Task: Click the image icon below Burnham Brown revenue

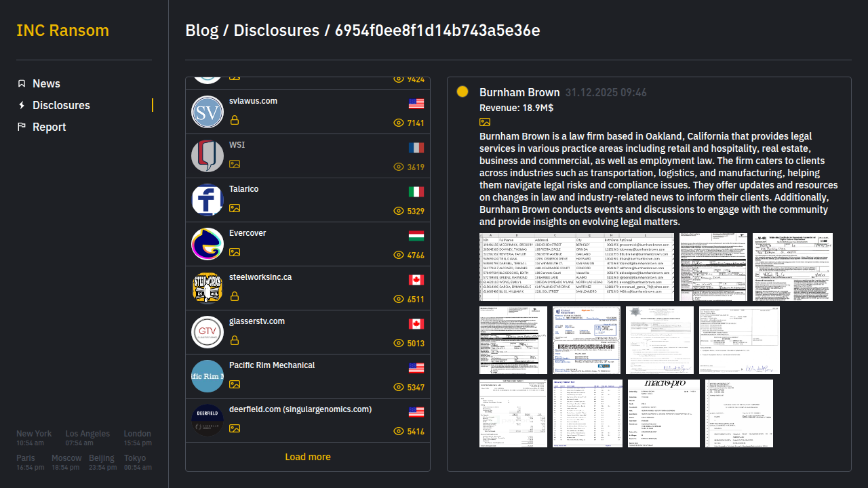Action: 485,122
